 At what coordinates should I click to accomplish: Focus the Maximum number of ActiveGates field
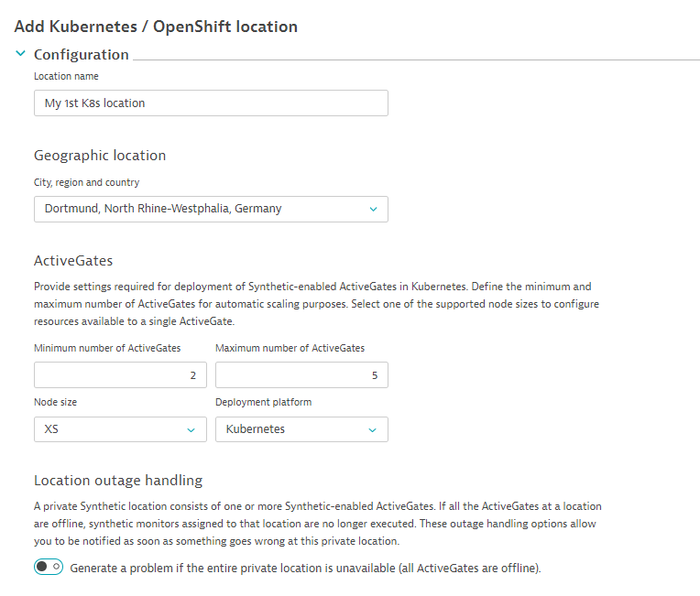301,374
